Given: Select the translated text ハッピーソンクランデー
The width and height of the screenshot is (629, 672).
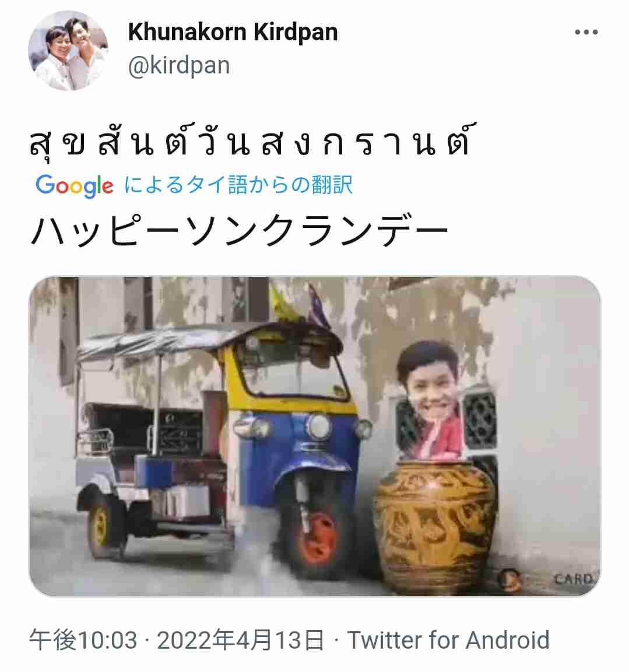Looking at the screenshot, I should 240,231.
